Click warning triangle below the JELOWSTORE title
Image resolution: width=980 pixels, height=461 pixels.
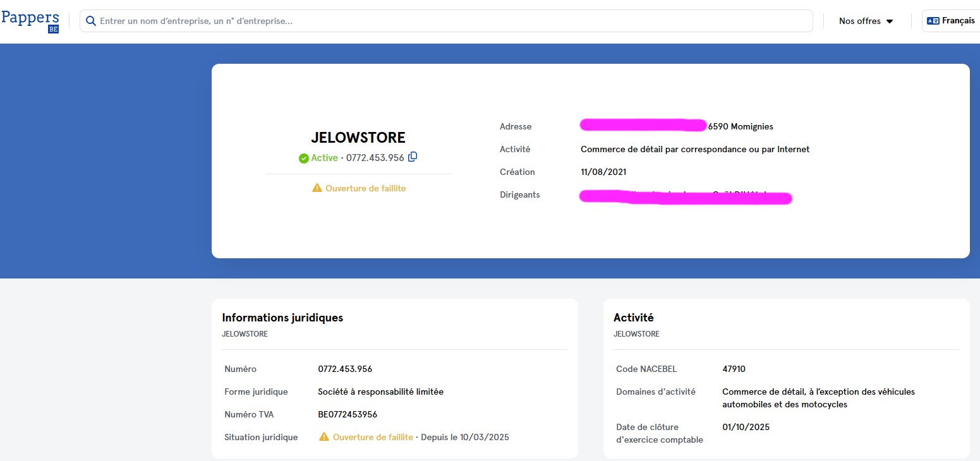(317, 188)
